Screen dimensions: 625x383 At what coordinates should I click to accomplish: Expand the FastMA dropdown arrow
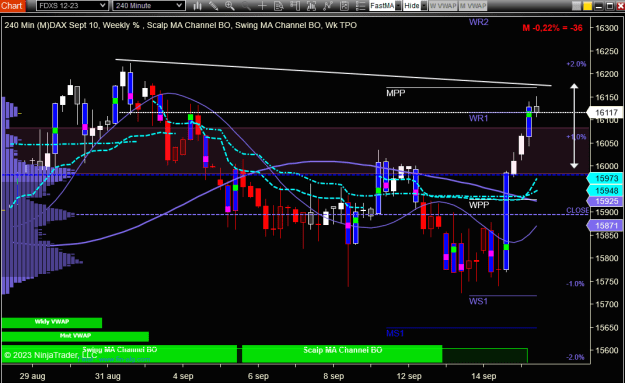click(398, 6)
